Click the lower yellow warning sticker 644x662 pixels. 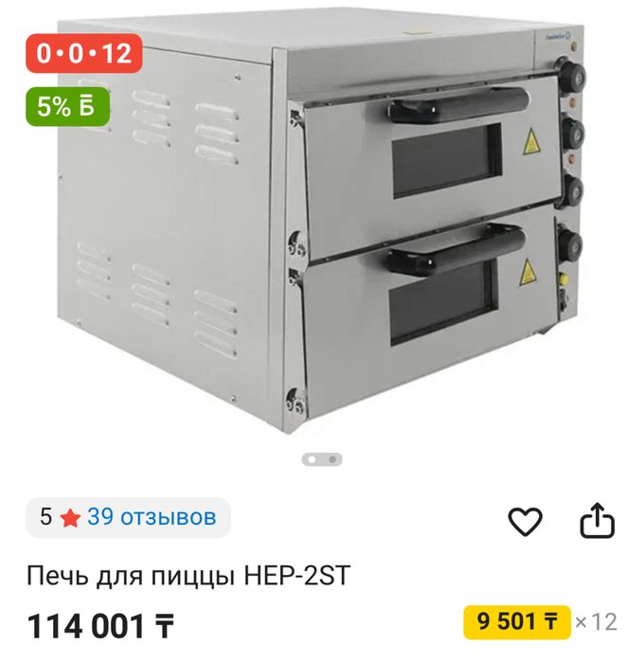click(x=528, y=273)
